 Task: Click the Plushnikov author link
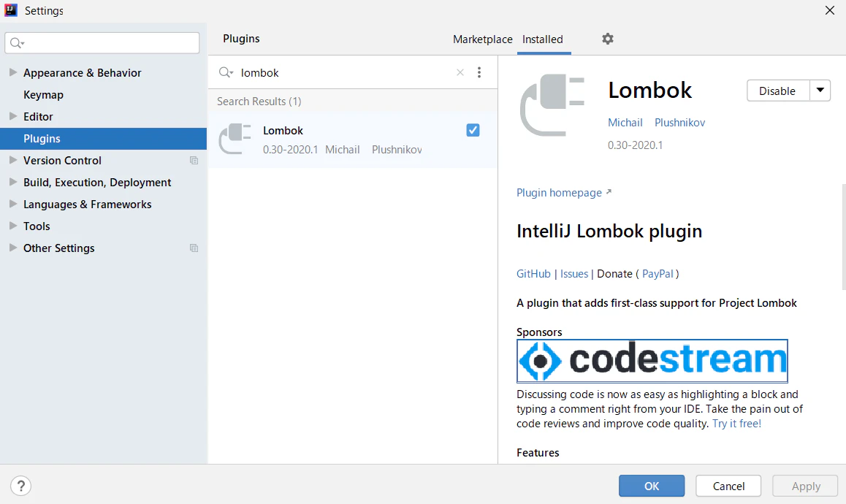pos(680,123)
